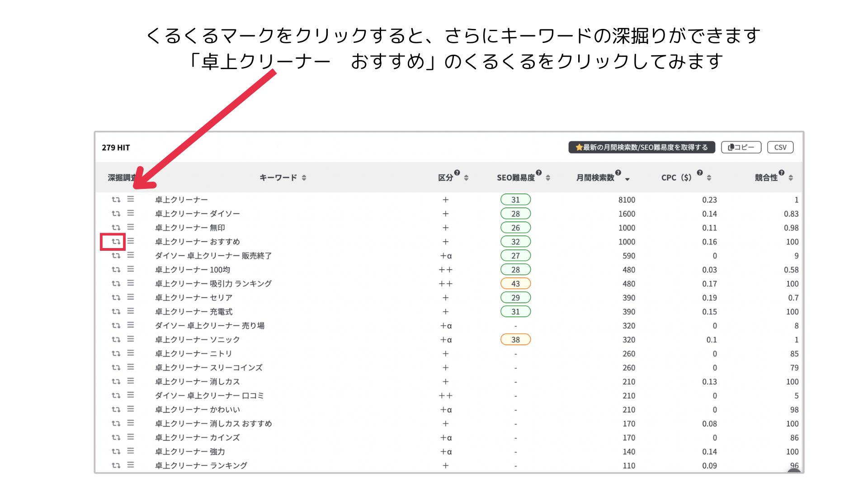Click 深掘調査 column header
Screen dimensions: 868x488
(x=122, y=178)
